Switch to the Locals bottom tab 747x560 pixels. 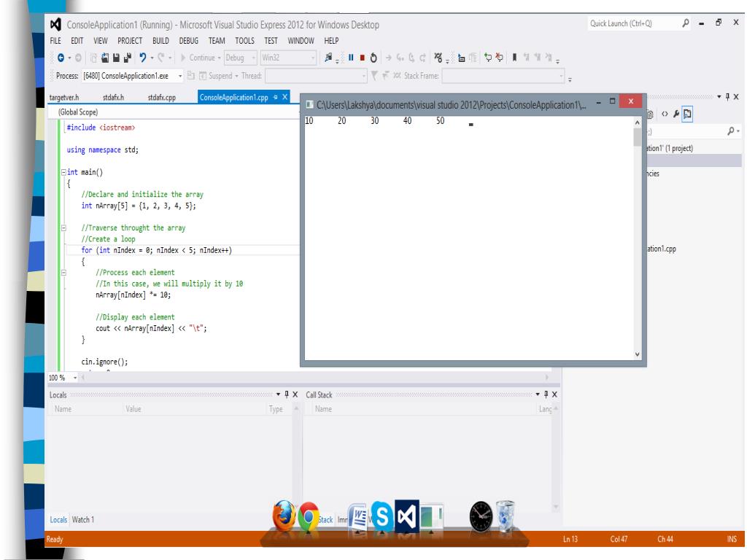[58, 519]
